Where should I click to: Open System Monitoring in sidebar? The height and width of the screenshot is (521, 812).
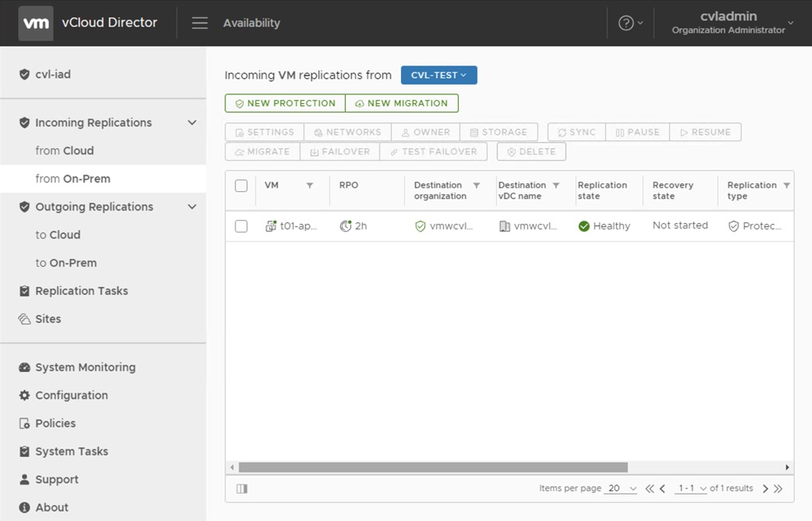(x=85, y=367)
